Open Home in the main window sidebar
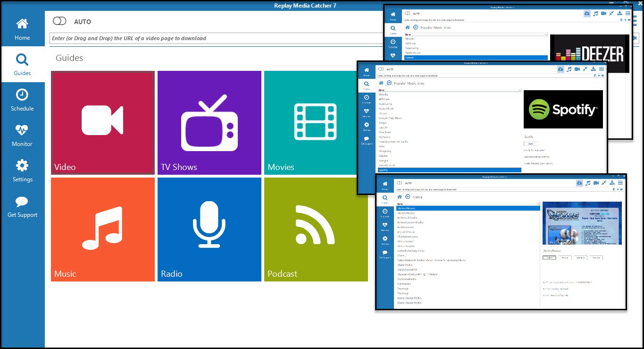This screenshot has height=349, width=644. 22,29
